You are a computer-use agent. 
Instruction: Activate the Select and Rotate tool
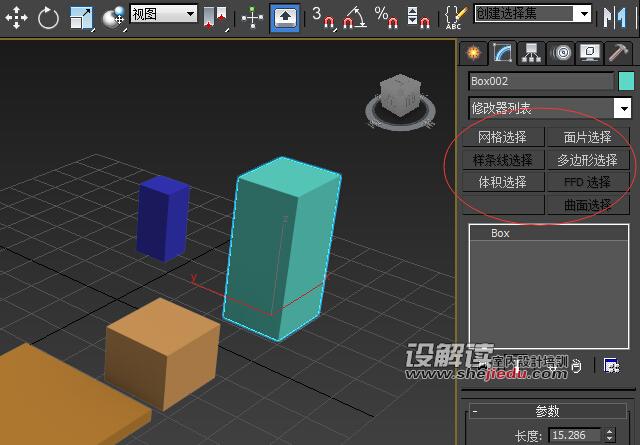click(49, 16)
